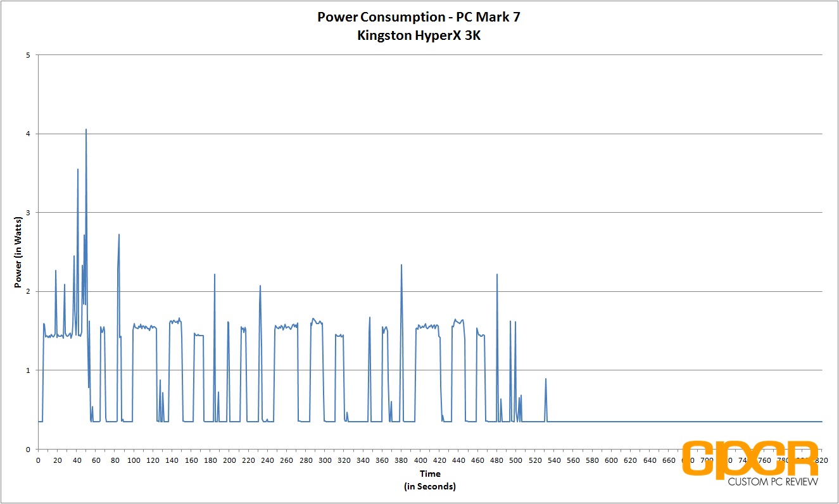Click the "480" tick label on the time axis

coord(497,460)
